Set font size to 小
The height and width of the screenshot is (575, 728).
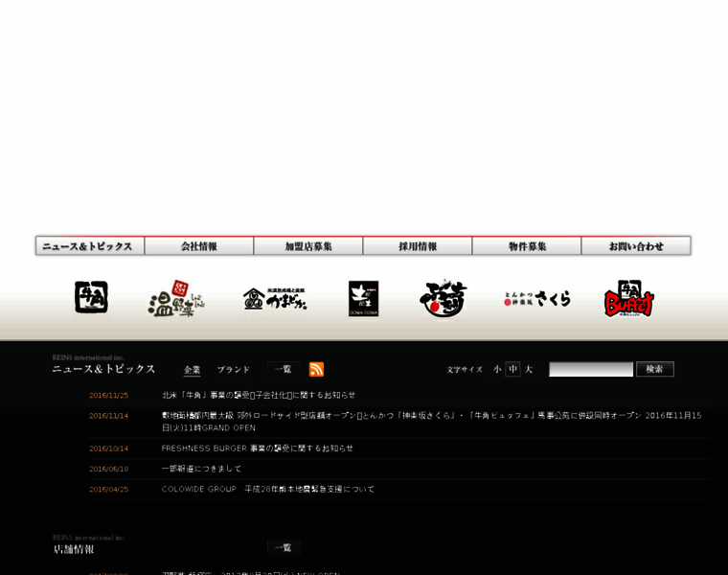tap(497, 369)
